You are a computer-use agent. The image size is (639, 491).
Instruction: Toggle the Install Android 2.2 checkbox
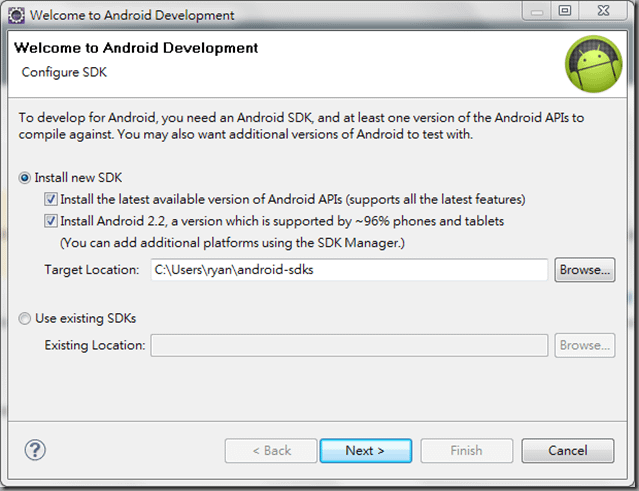tap(51, 221)
